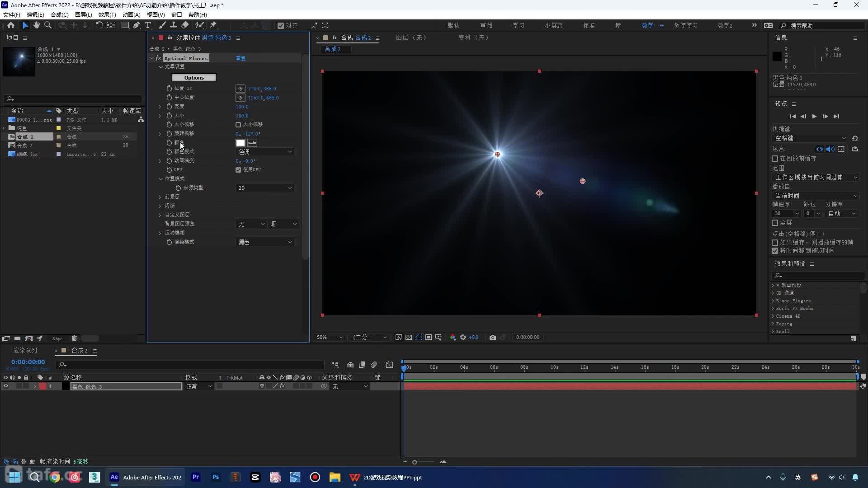Open the Graph Editor in timeline
Screen dimensions: 868x488
(389, 365)
